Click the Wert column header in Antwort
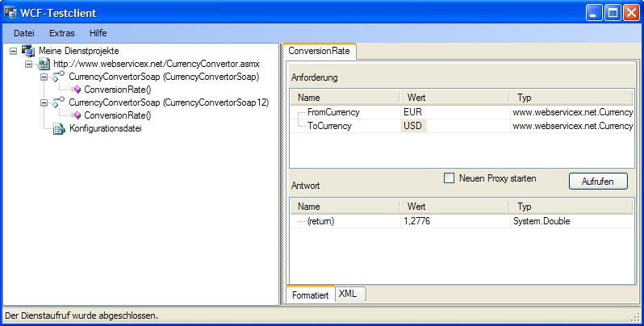The height and width of the screenshot is (326, 644). (x=454, y=207)
